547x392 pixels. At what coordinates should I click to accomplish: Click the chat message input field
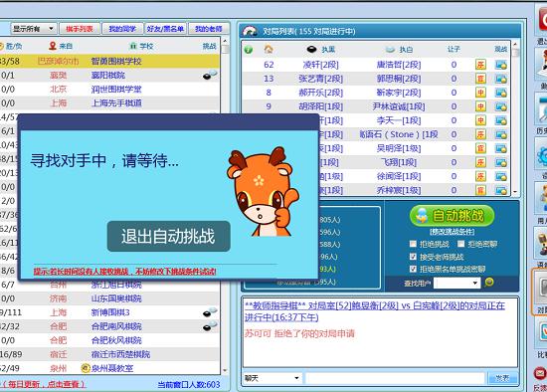point(395,378)
